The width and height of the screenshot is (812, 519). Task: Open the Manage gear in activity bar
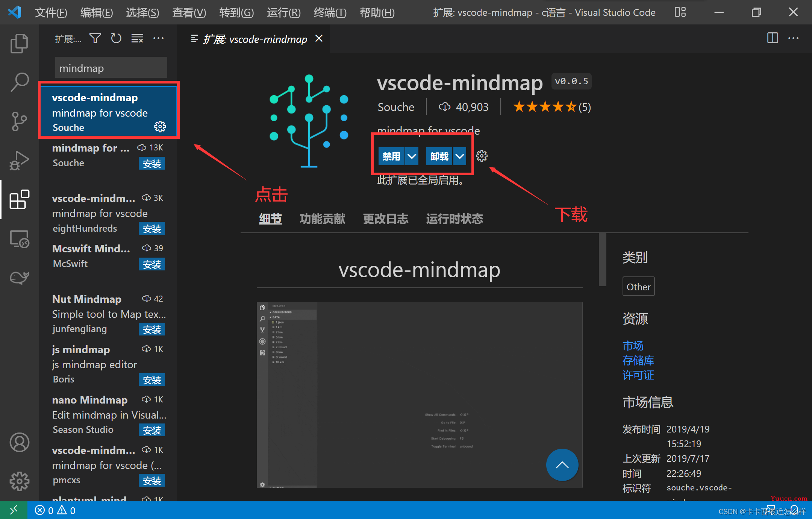click(19, 481)
